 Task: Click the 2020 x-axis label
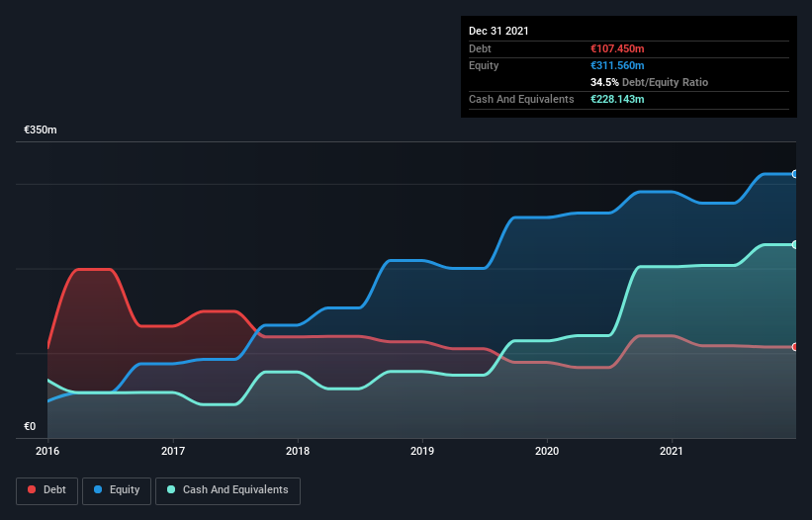coord(547,451)
